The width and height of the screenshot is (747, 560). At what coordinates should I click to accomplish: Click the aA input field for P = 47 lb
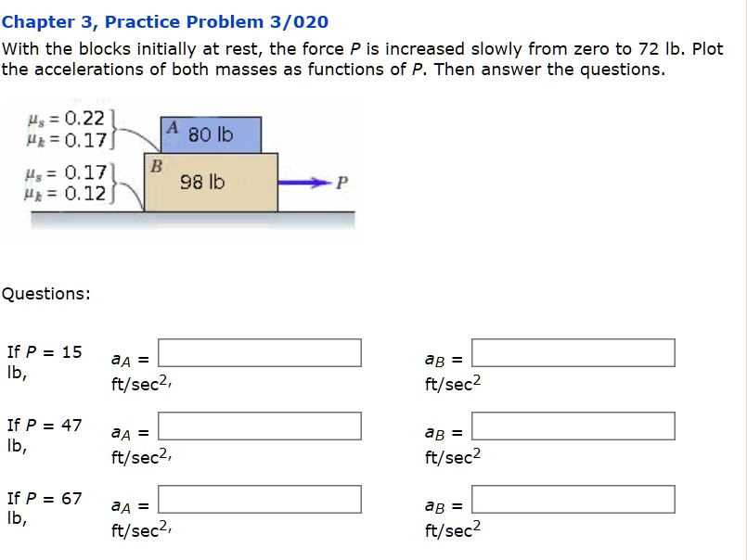[x=260, y=426]
